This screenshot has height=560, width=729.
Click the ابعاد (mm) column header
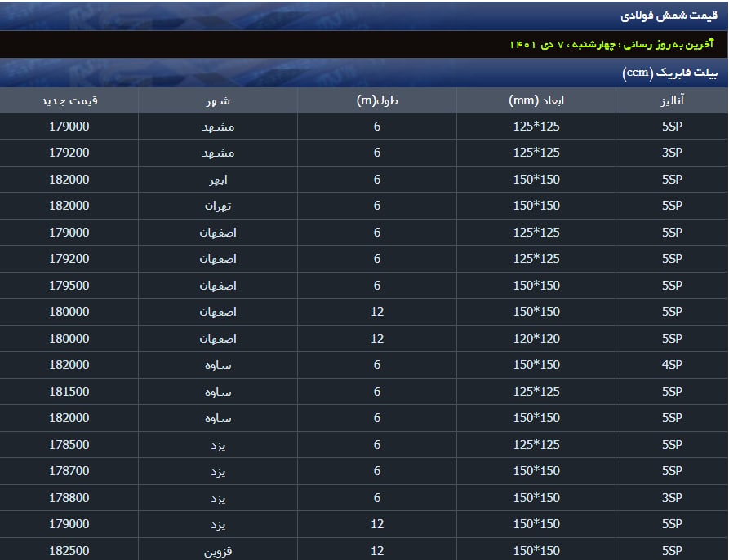tap(536, 100)
